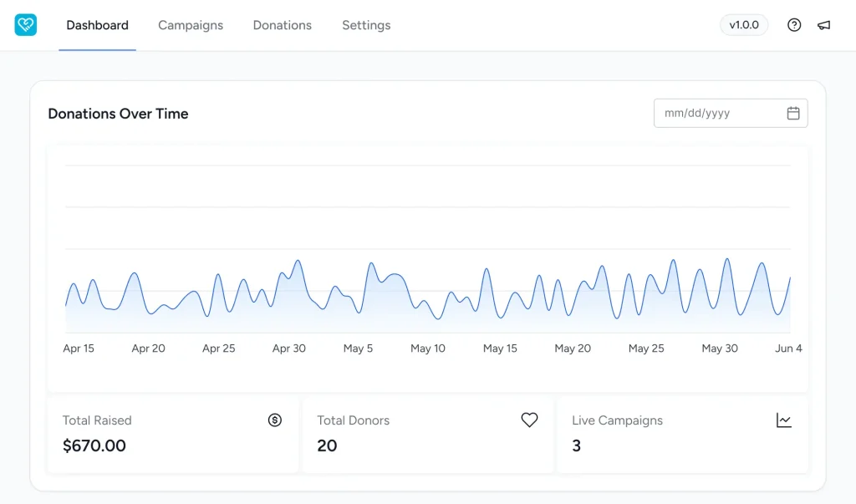Click the dollar sign icon on Total Raised
Image resolution: width=856 pixels, height=504 pixels.
click(x=275, y=420)
